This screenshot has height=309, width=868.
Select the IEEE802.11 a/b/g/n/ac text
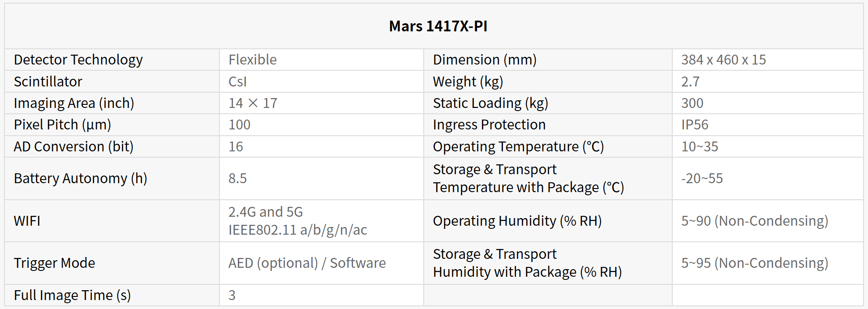point(297,230)
